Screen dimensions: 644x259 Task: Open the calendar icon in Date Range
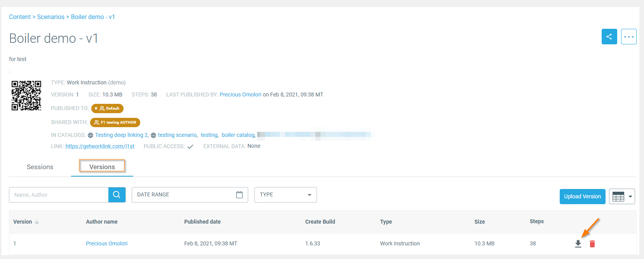(x=239, y=195)
